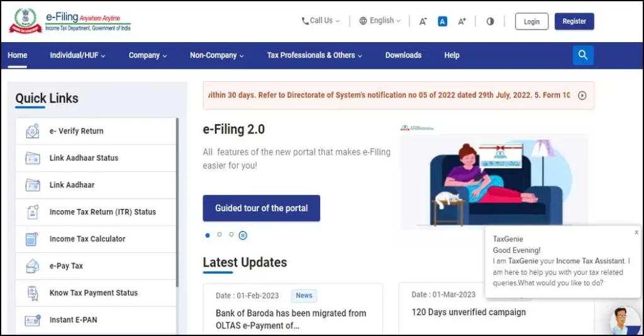
Task: Decrease font size with A- icon
Action: click(x=423, y=21)
